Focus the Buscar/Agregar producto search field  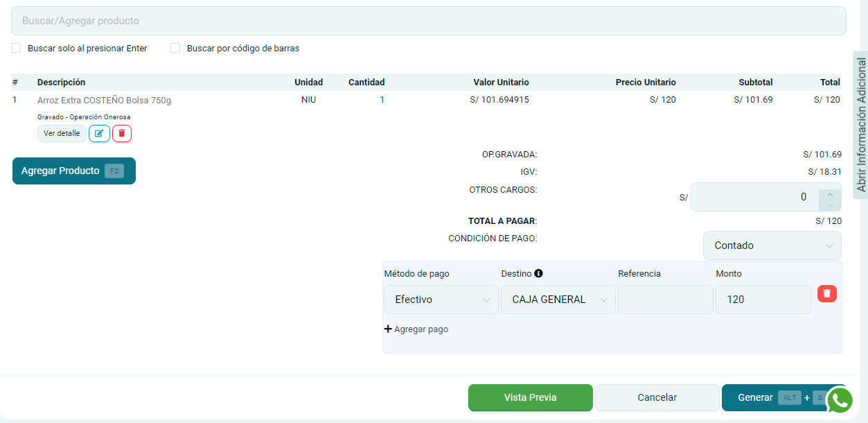(x=428, y=21)
